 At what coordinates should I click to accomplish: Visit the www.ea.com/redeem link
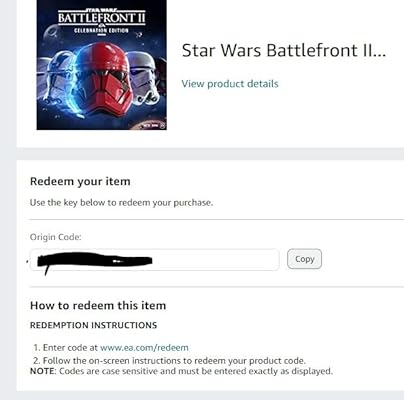coord(144,348)
